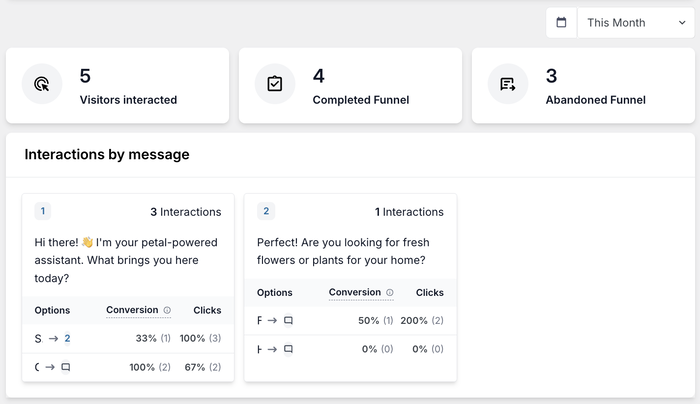
Task: Click the chat bubble icon in message 1's second option
Action: pos(66,367)
